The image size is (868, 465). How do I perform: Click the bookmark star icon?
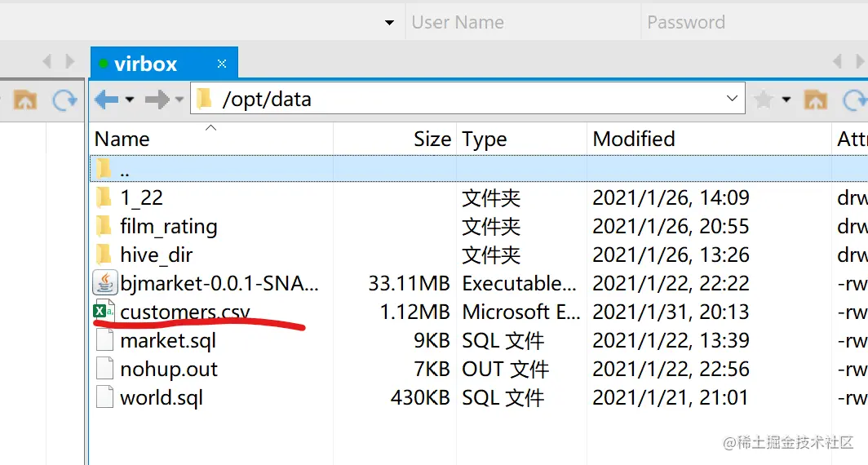click(764, 100)
